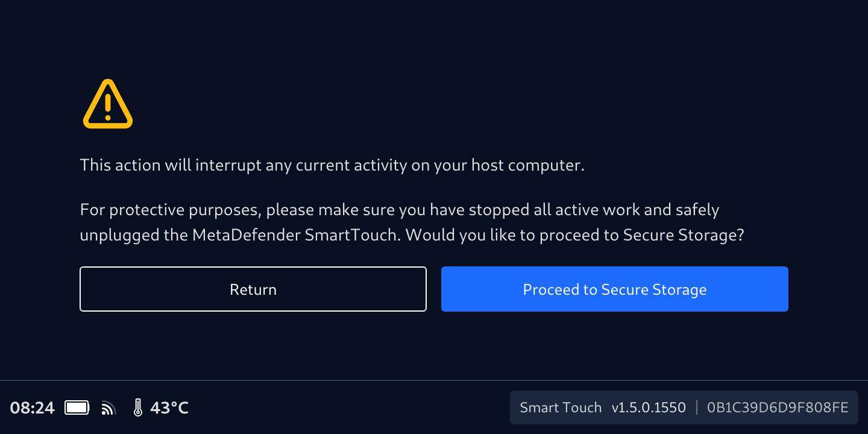Click serial number 0B1C39D6D9F808FE
Screen dimensions: 868x434
pyautogui.click(x=778, y=408)
